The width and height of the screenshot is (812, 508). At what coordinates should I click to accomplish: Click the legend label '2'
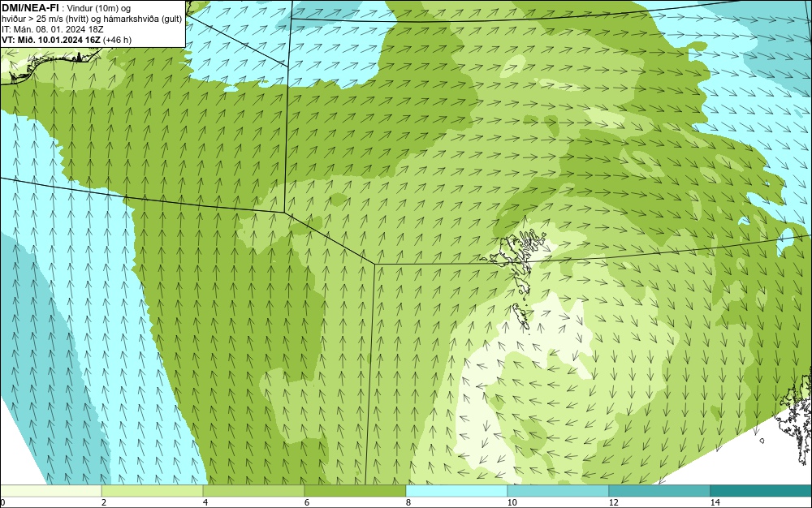coord(104,502)
